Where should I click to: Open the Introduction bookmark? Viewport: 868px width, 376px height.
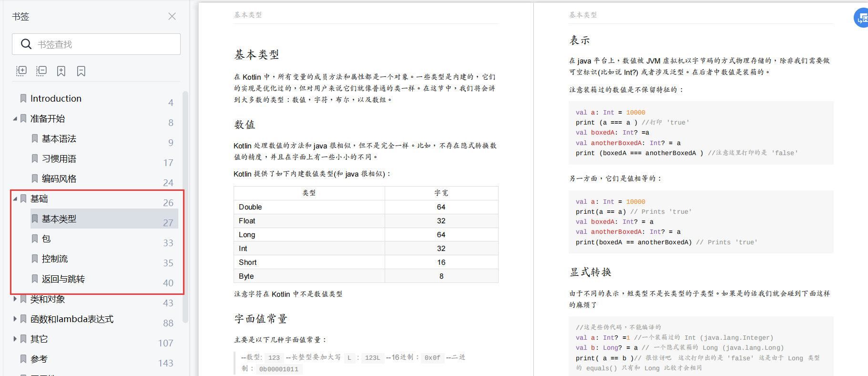click(x=56, y=98)
